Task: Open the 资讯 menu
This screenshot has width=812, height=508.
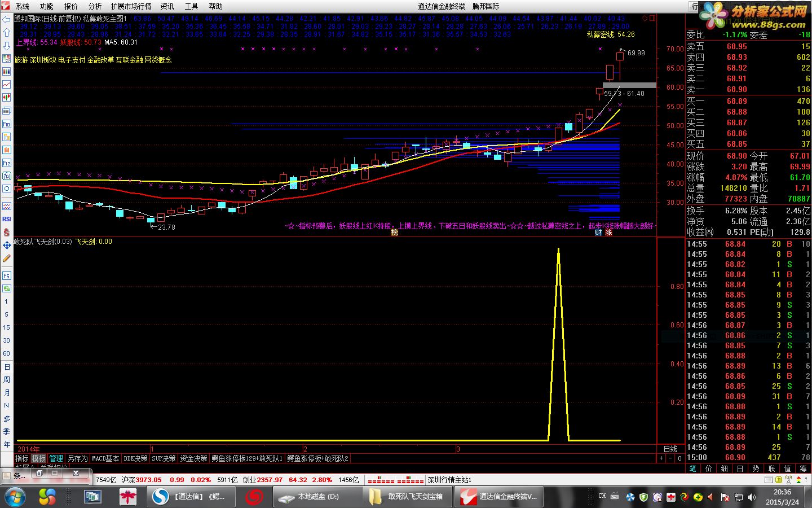Action: 167,6
